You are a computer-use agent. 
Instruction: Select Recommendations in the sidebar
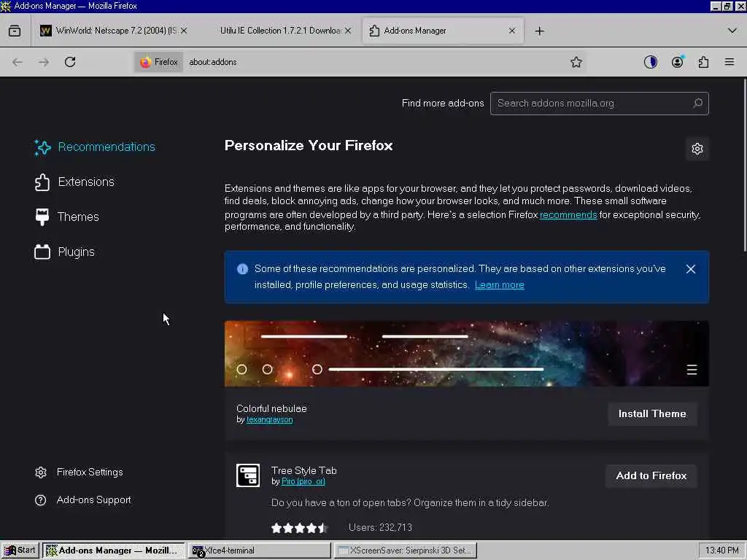pos(95,147)
